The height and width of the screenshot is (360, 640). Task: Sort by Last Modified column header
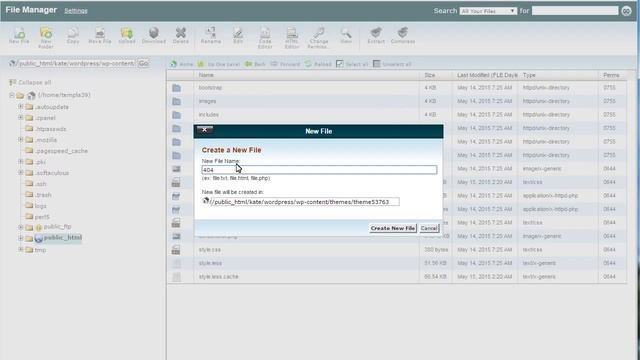[487, 75]
